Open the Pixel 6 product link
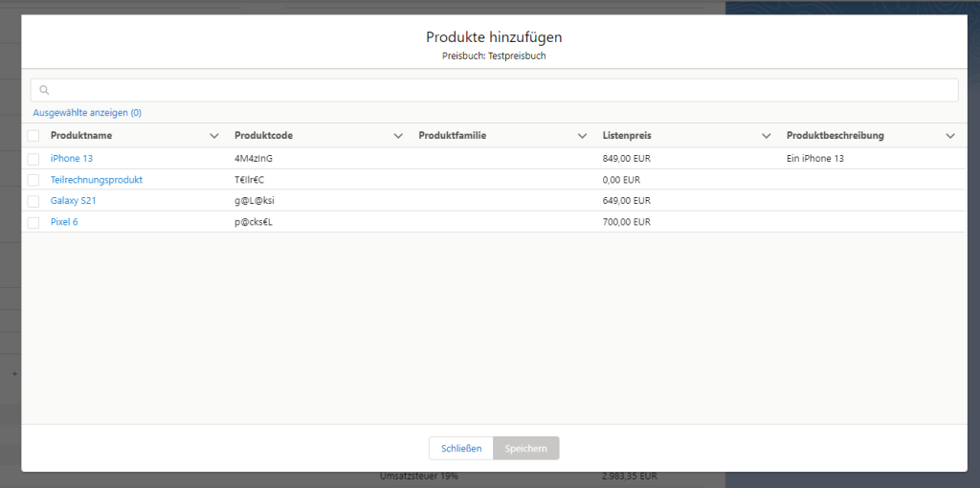Viewport: 980px width, 488px height. click(x=64, y=222)
